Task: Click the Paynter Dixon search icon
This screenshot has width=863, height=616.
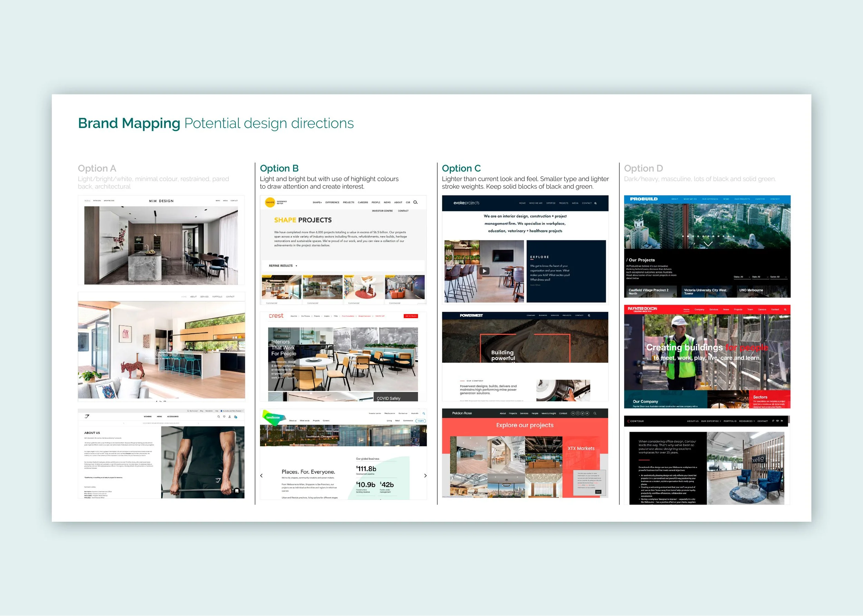Action: [x=785, y=310]
